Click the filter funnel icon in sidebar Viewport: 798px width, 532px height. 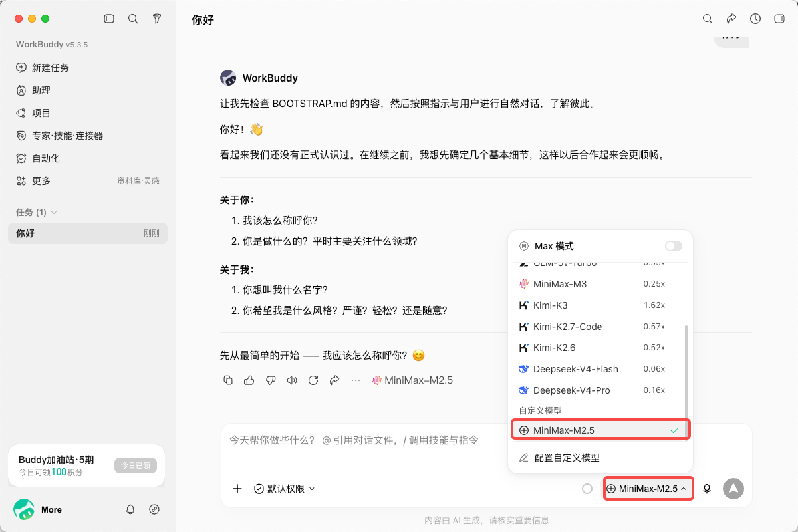[x=157, y=19]
